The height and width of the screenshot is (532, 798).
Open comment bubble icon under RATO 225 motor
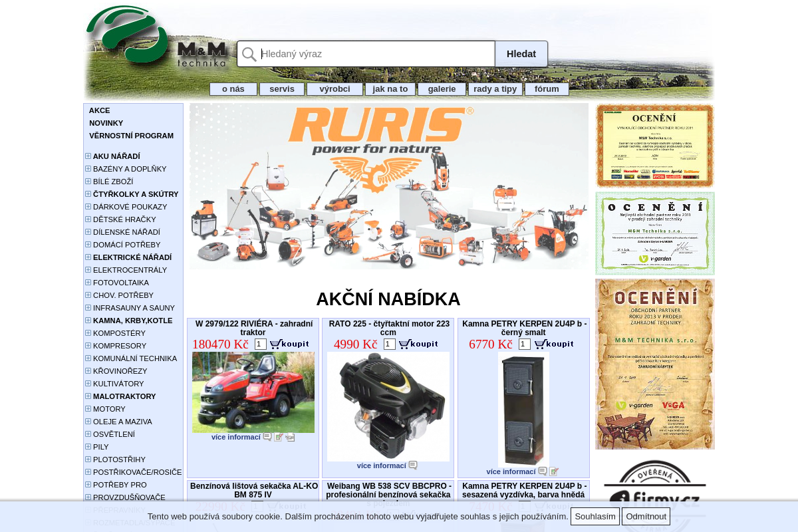413,465
